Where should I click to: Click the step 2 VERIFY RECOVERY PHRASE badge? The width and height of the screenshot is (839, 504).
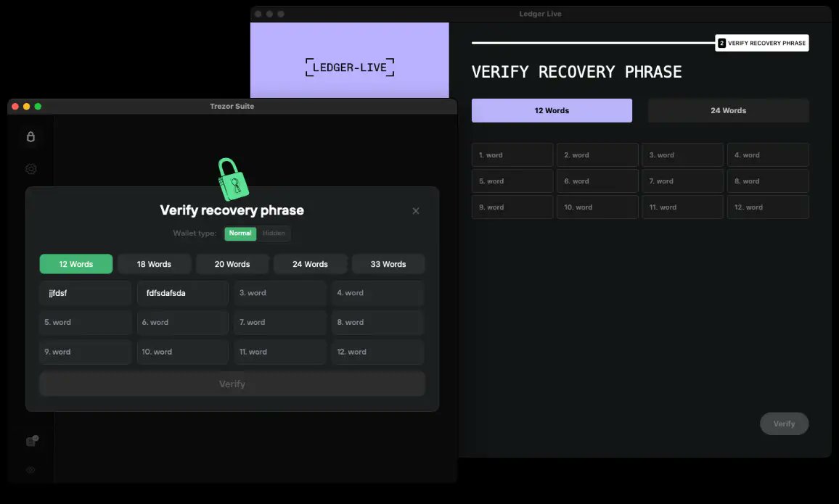coord(761,43)
